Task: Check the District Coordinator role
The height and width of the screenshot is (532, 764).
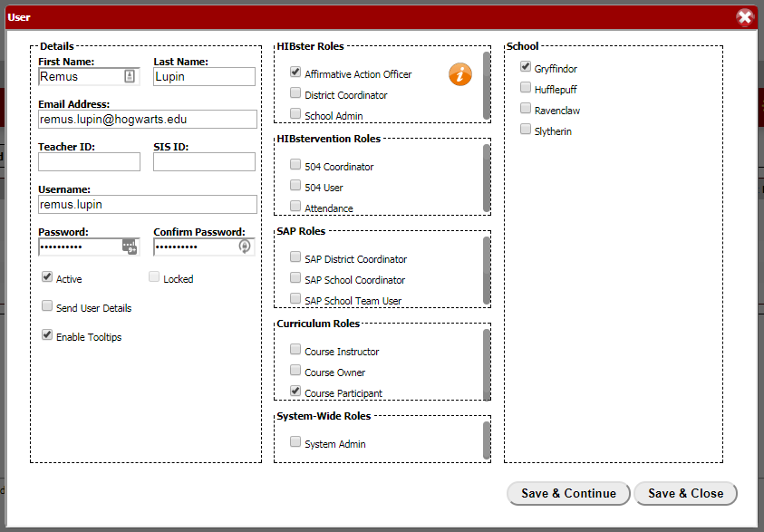Action: pyautogui.click(x=295, y=92)
